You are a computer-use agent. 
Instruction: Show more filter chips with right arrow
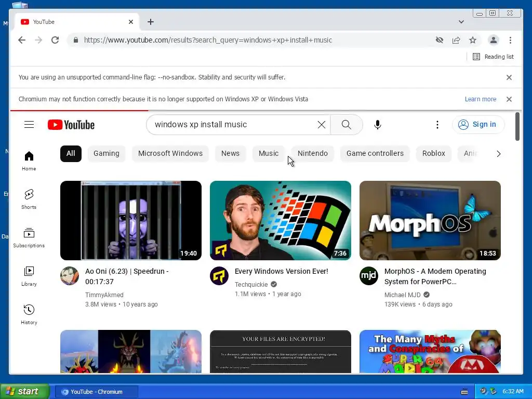[498, 154]
